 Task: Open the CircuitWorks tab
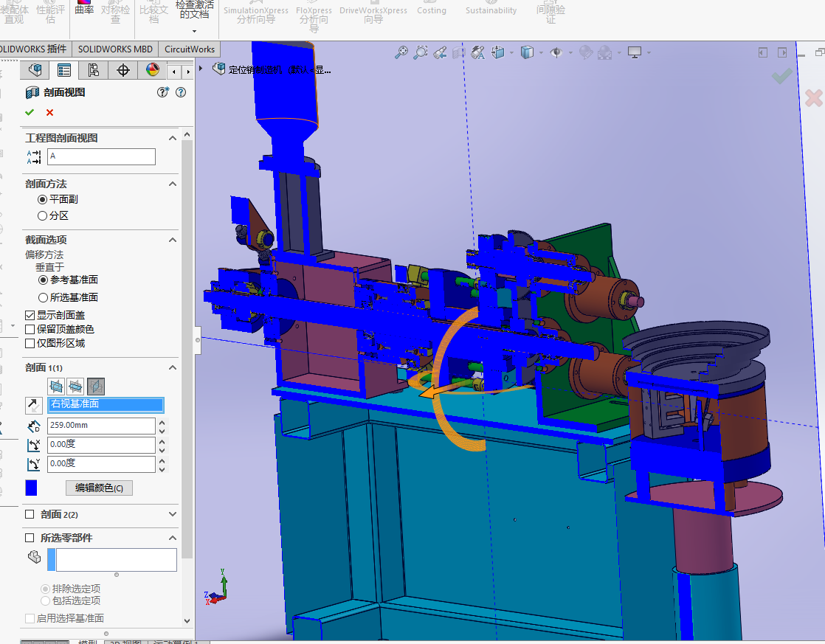(x=190, y=49)
